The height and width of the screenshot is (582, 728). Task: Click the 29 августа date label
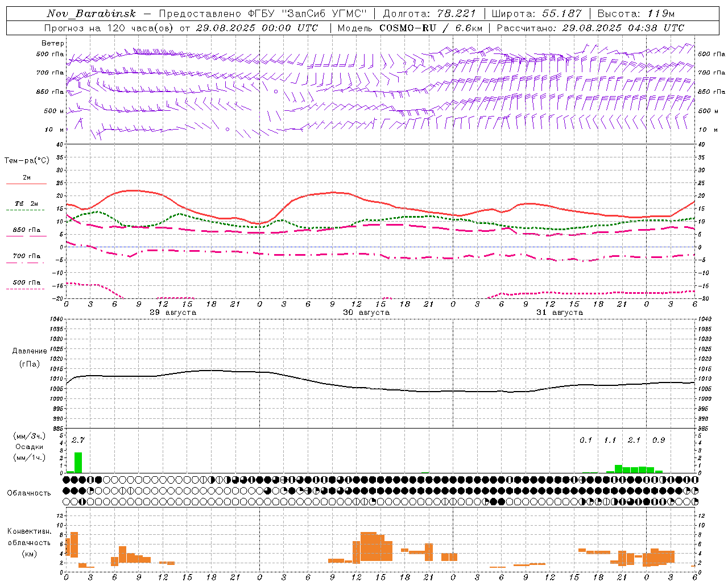pyautogui.click(x=173, y=313)
